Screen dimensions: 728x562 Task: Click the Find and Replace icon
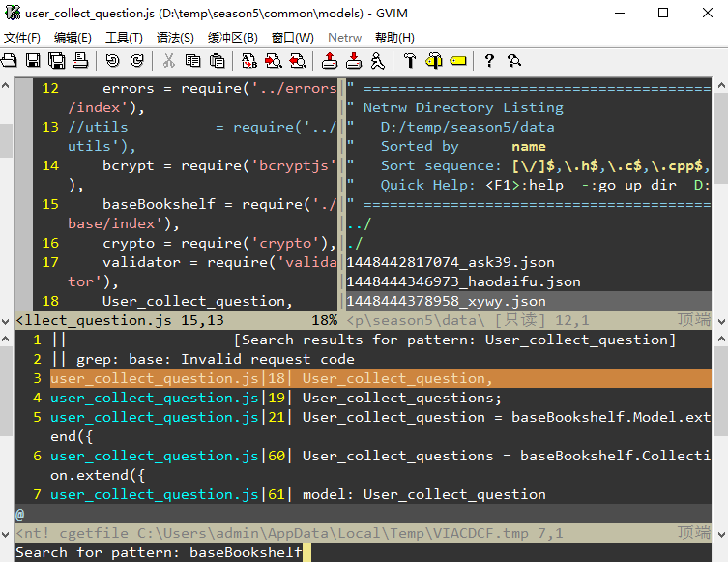tap(249, 60)
